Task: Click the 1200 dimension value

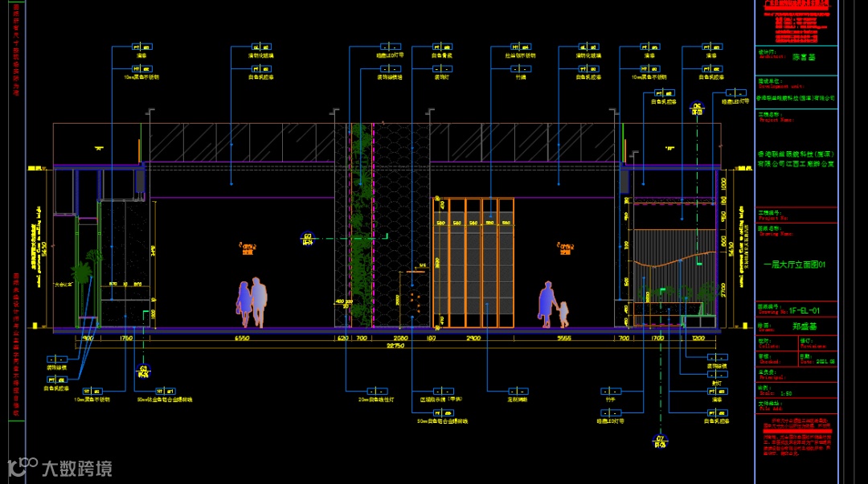Action: (698, 338)
